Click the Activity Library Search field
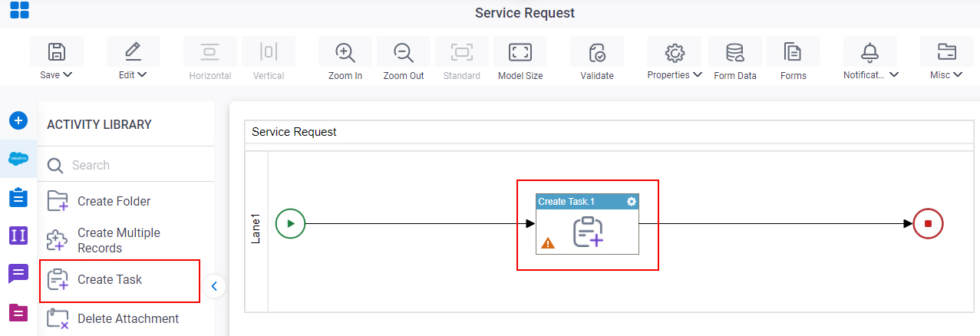Image resolution: width=980 pixels, height=336 pixels. 126,165
